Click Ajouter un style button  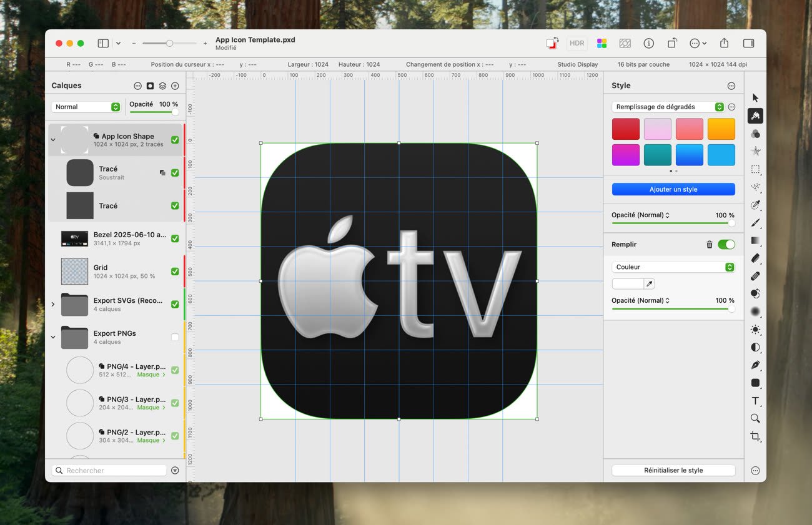point(673,189)
